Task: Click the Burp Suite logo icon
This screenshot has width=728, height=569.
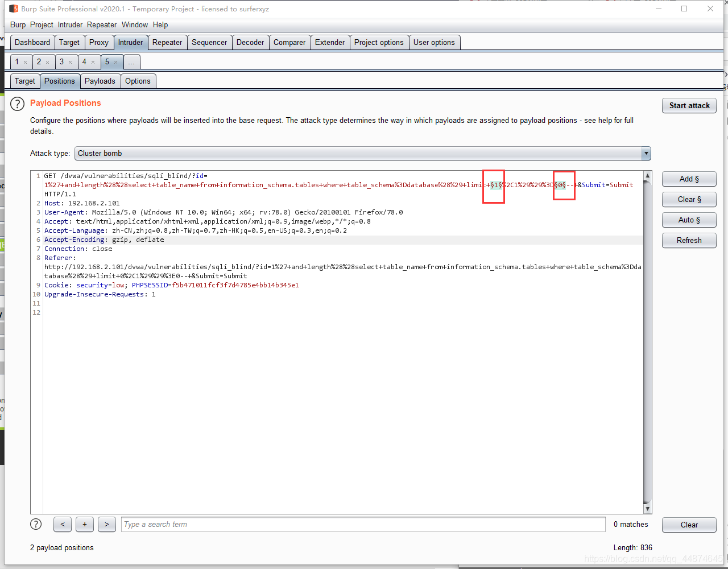Action: [14, 9]
